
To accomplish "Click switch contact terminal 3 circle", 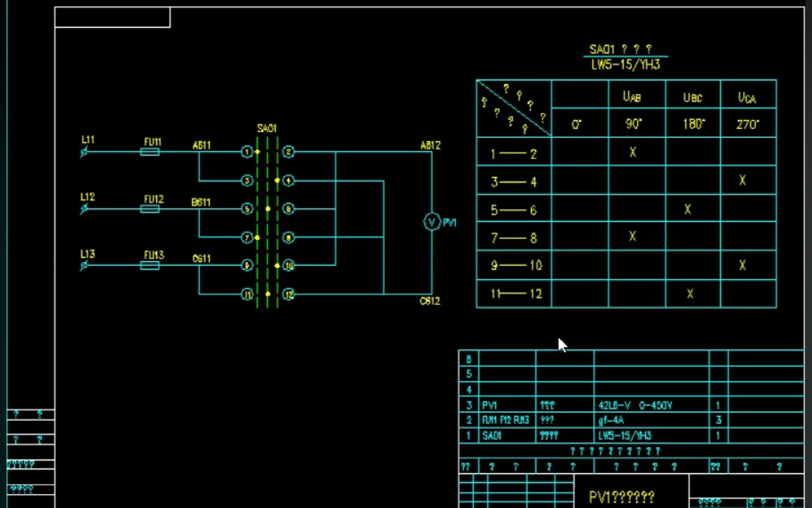I will click(x=247, y=181).
